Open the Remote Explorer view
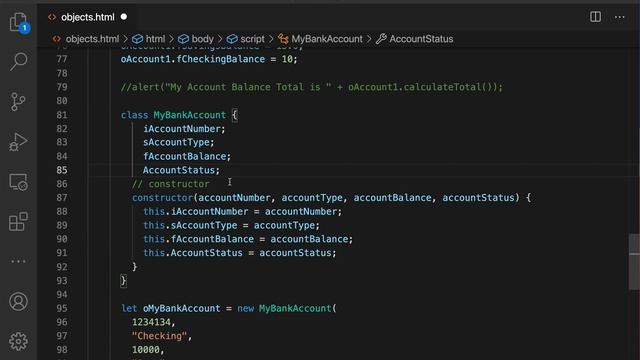This screenshot has width=640, height=360. 18,182
